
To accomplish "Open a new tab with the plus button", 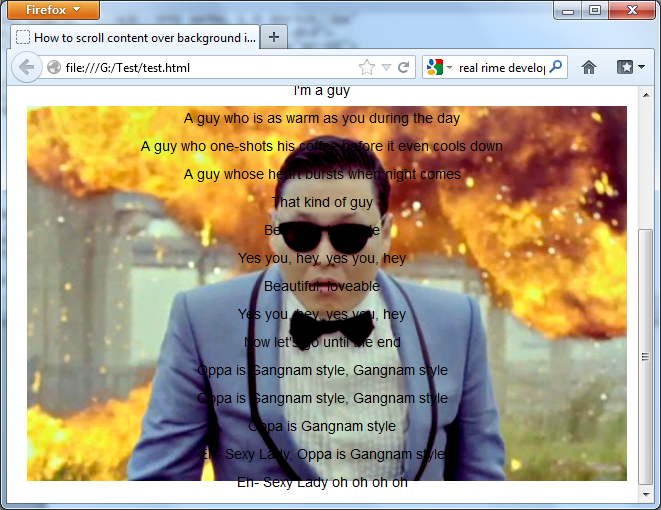I will (274, 37).
